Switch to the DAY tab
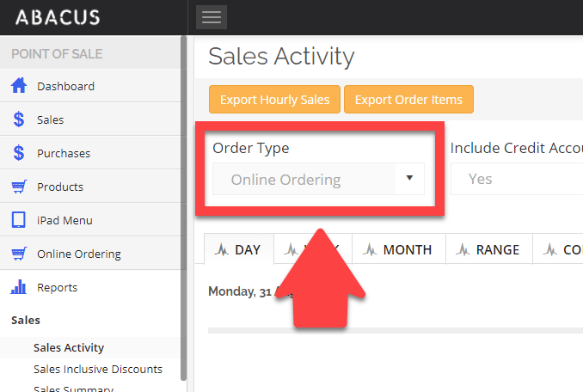The width and height of the screenshot is (583, 392). 239,249
